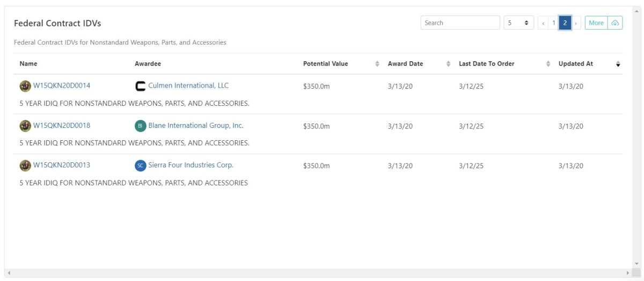Click the previous page arrow
The height and width of the screenshot is (281, 644).
pos(543,23)
